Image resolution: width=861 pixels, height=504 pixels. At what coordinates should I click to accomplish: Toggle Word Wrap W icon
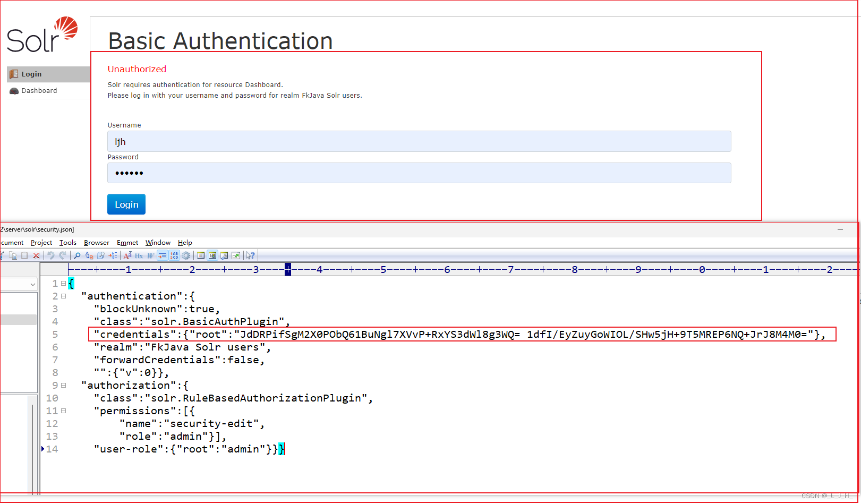[151, 255]
